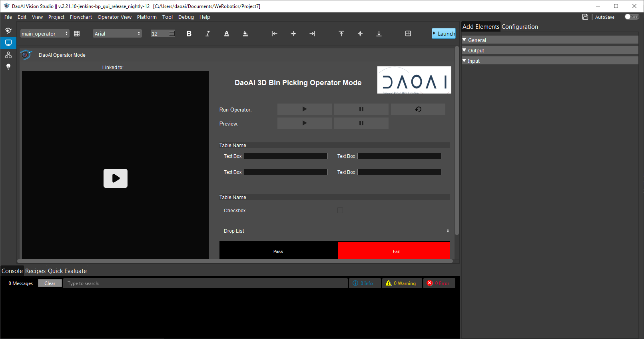Toggle Italic text formatting
Image resolution: width=644 pixels, height=339 pixels.
pos(207,34)
